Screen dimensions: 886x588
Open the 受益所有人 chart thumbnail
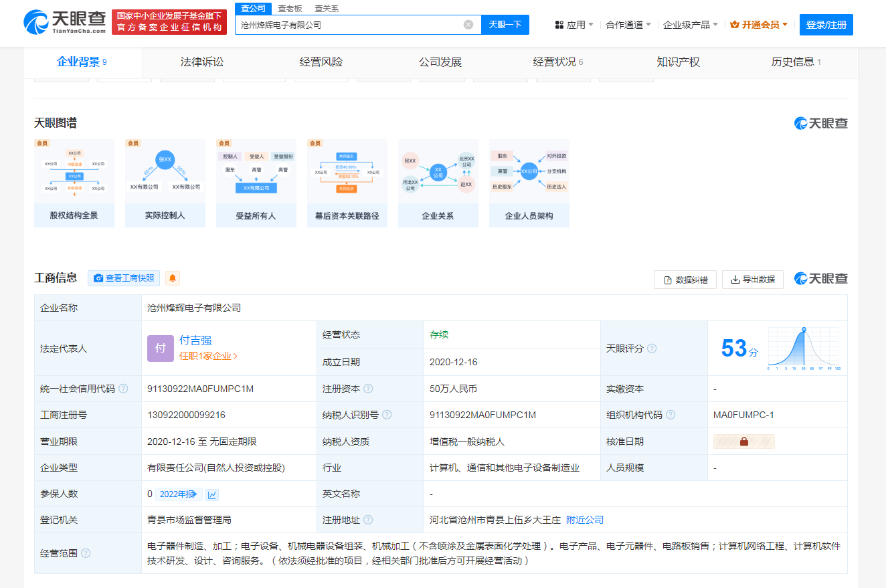(256, 183)
